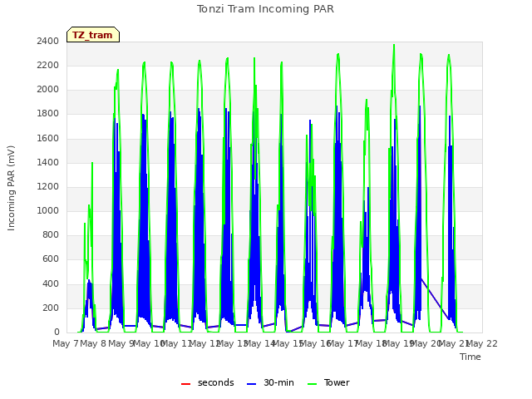Viewport: 532px width, 399px height.
Task: Click the 200 y-axis tick label
Action: (x=51, y=308)
